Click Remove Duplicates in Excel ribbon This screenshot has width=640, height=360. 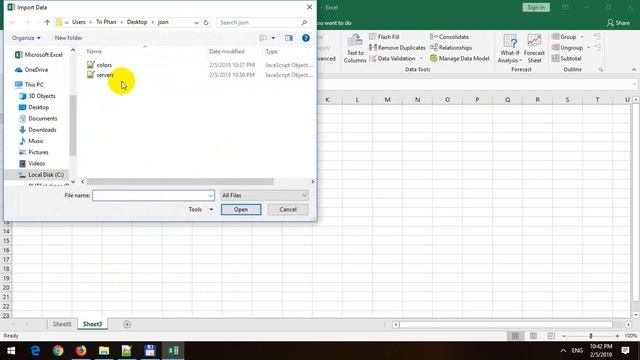(397, 48)
